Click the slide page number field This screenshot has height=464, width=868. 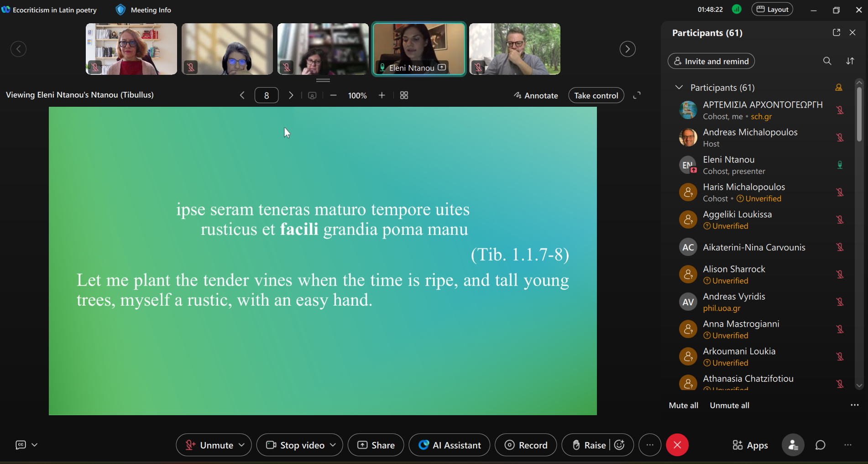pos(267,95)
